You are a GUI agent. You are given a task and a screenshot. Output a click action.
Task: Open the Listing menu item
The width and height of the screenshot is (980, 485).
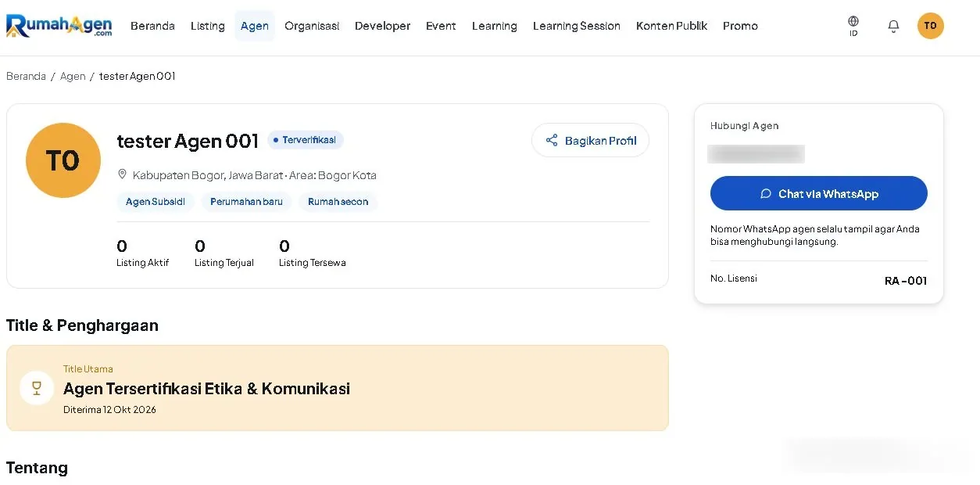pos(208,26)
